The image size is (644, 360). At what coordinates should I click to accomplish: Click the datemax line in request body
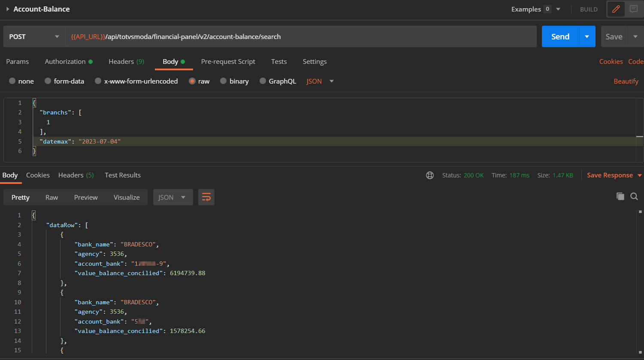(x=334, y=141)
